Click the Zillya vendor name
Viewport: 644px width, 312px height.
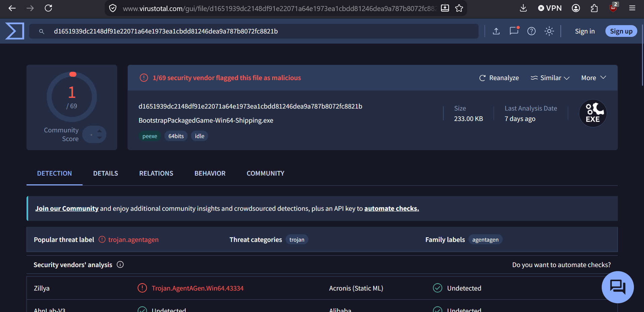coord(42,288)
